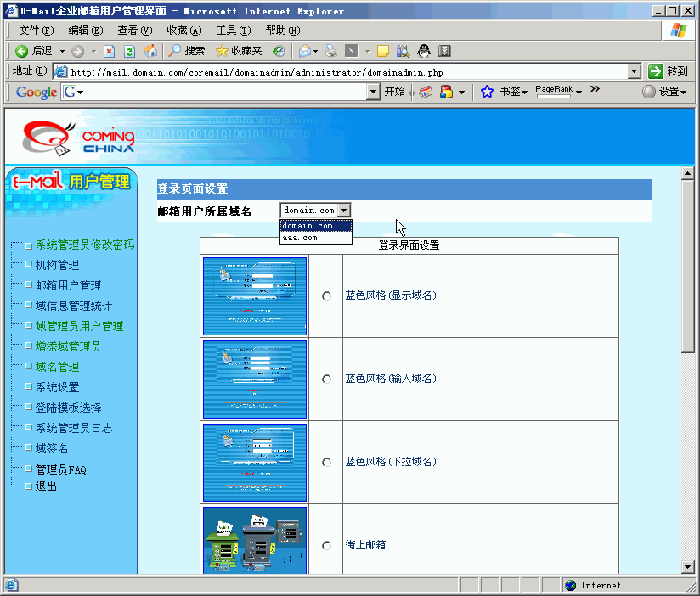
Task: Click the Mail envelope toolbar icon
Action: point(304,51)
